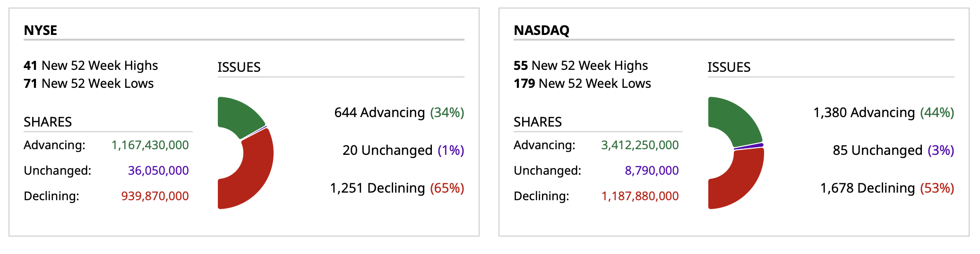
Task: Click the NYSE green advancing donut segment
Action: 239,116
